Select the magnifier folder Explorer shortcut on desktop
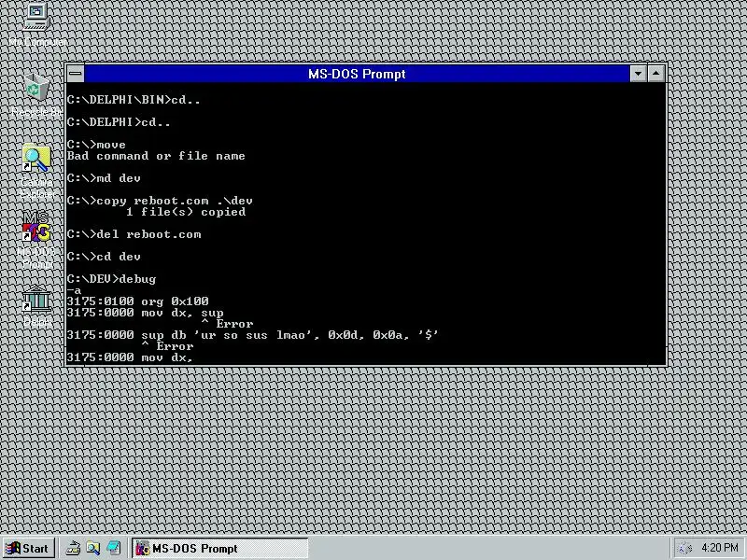Viewport: 747px width, 560px height. 36,172
